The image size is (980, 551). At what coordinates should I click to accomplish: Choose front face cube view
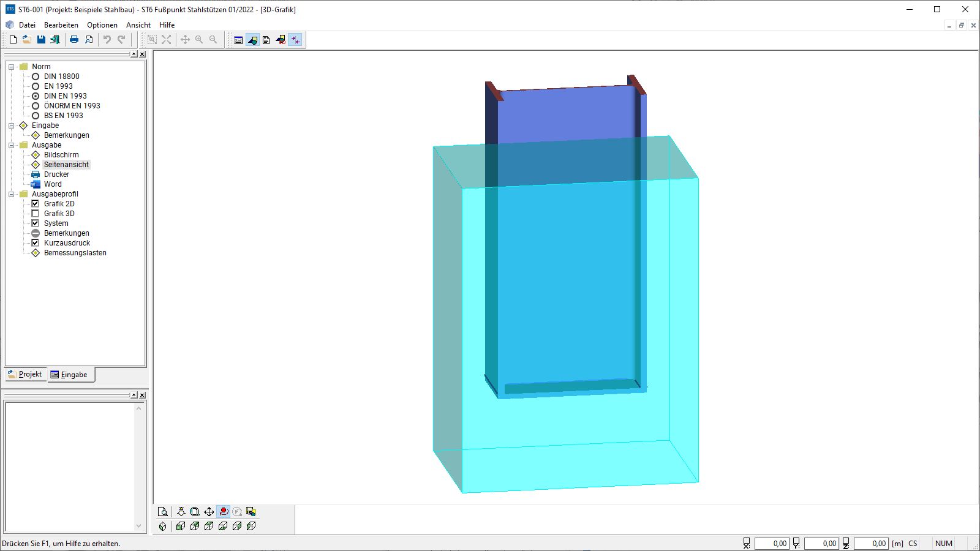[181, 526]
